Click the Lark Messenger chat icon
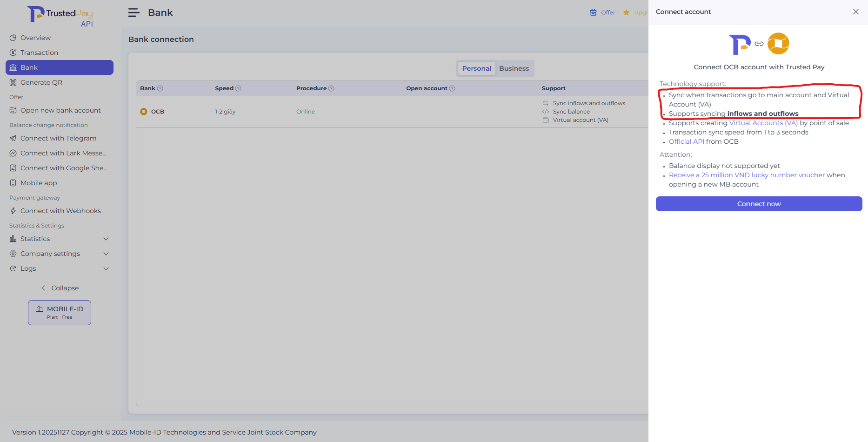The height and width of the screenshot is (442, 868). click(x=13, y=153)
